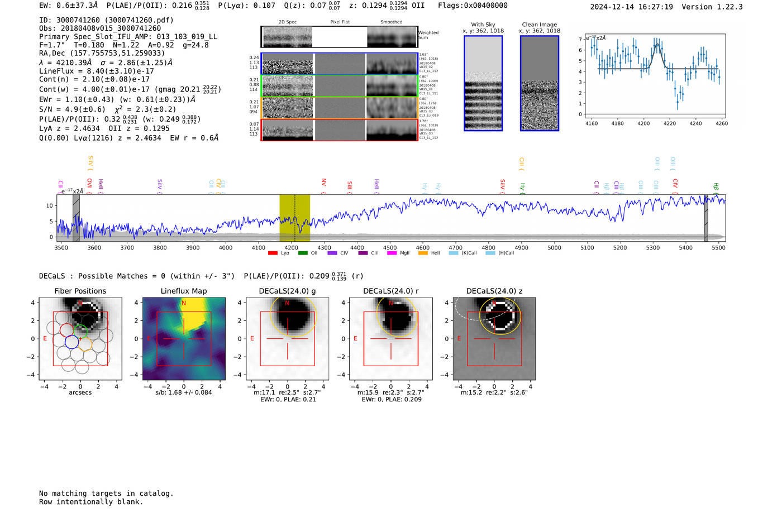Click the RA,Dec coordinates line
The image size is (782, 532).
coord(102,53)
